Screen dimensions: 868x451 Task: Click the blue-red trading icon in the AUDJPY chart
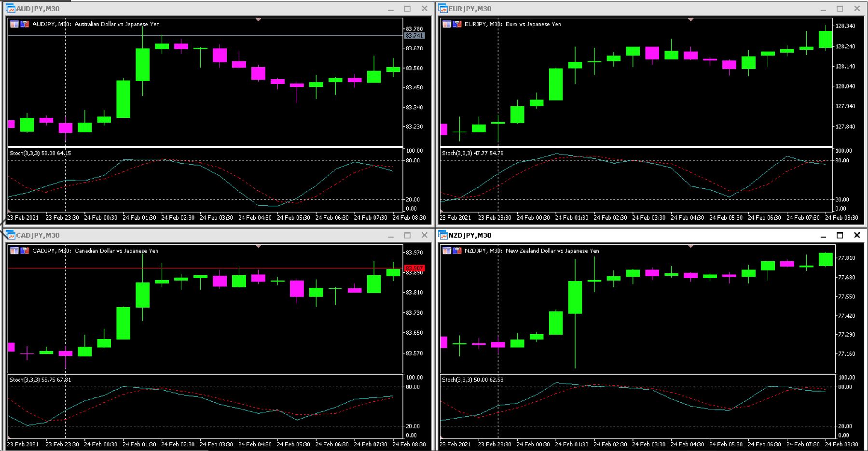click(25, 24)
